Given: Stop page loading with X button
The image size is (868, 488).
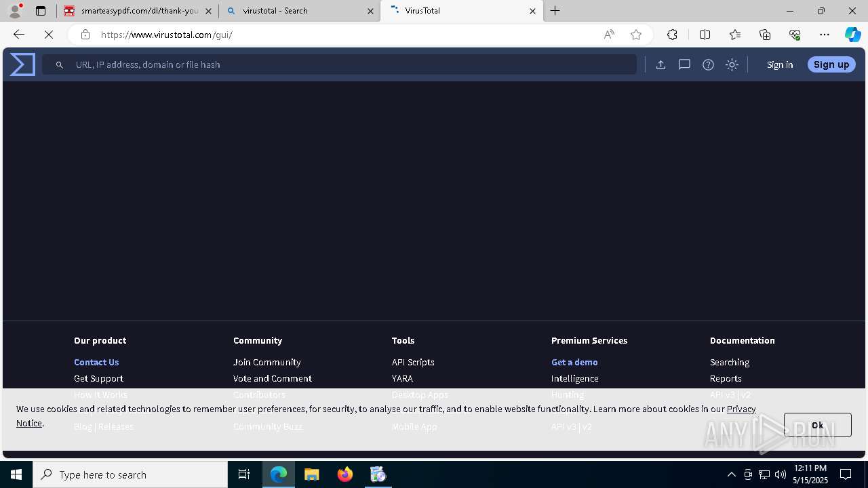Looking at the screenshot, I should tap(49, 35).
